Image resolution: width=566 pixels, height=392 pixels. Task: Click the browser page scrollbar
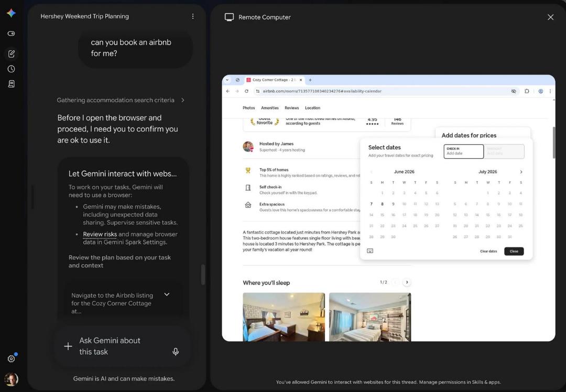click(554, 143)
